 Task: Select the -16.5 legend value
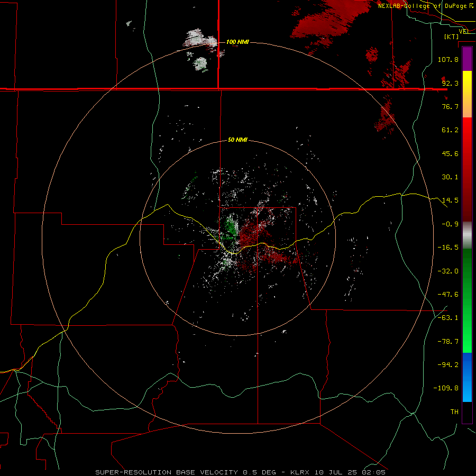click(448, 247)
